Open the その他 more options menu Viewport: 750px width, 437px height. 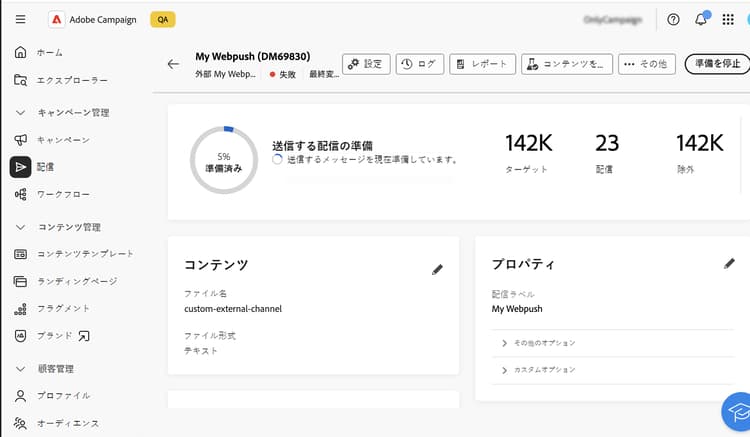coord(647,64)
